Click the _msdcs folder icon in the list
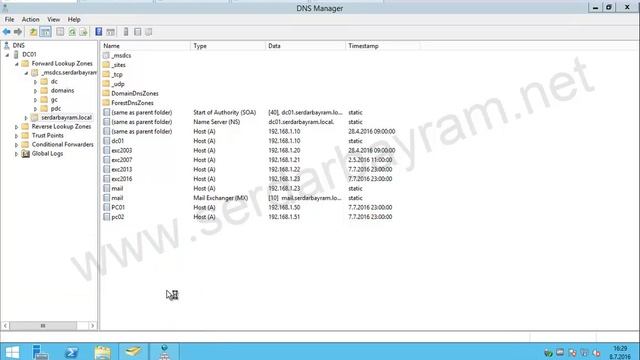Screen dimensions: 640x360 click(x=107, y=55)
